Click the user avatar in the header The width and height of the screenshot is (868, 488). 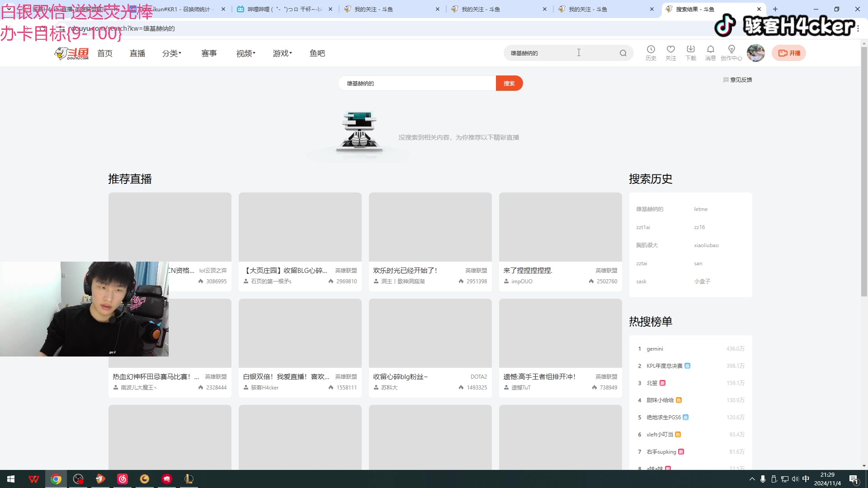756,53
